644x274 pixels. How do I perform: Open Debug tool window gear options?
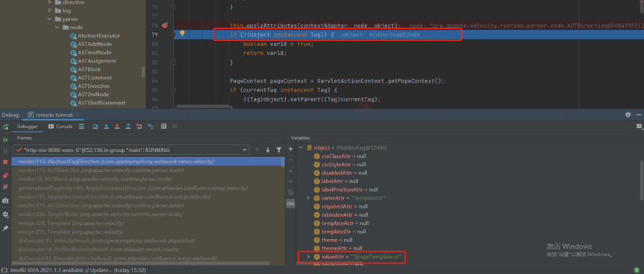pos(628,115)
